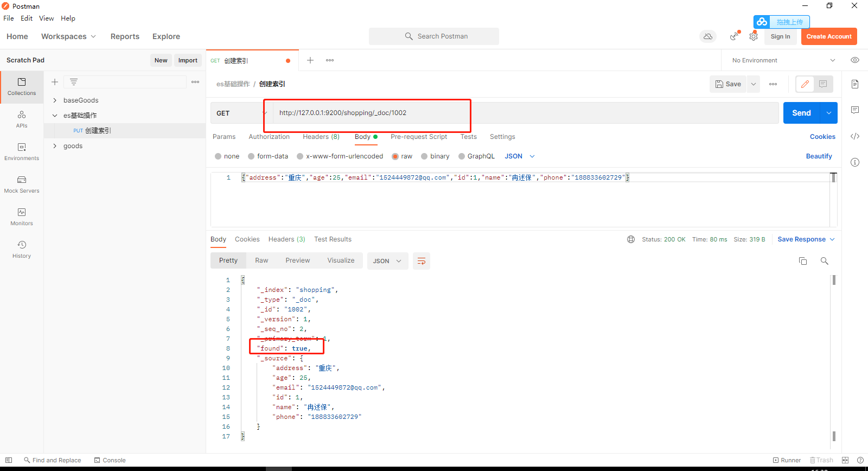Open the comment mode icon beside pencil

click(x=823, y=84)
